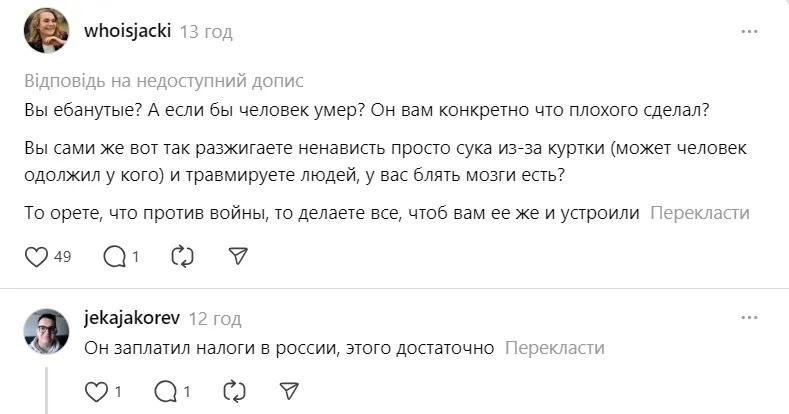Share the whoisjacki post
The height and width of the screenshot is (414, 789).
(238, 257)
